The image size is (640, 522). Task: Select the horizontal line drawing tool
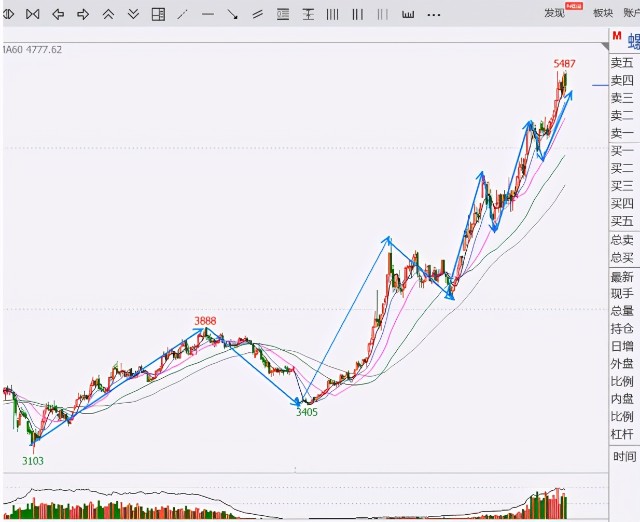[207, 14]
